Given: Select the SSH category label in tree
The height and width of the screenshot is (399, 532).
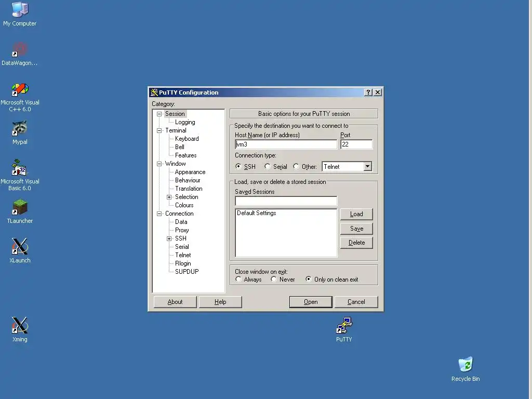Looking at the screenshot, I should (x=180, y=238).
